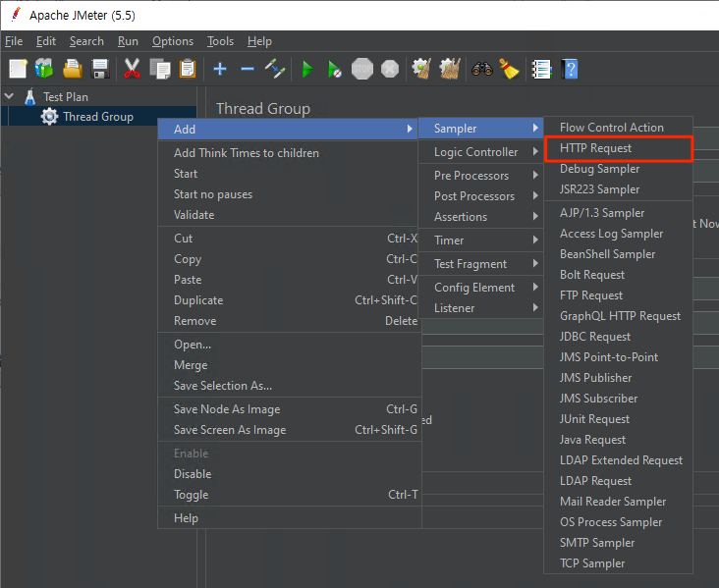Screen dimensions: 719x588
Task: Click the Save floppy disk icon
Action: pos(100,69)
